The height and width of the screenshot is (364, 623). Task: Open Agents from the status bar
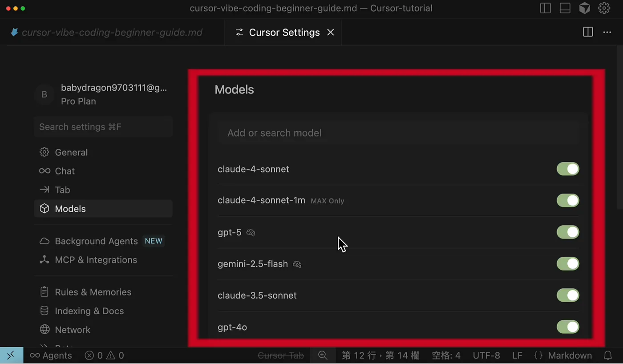[x=51, y=356]
